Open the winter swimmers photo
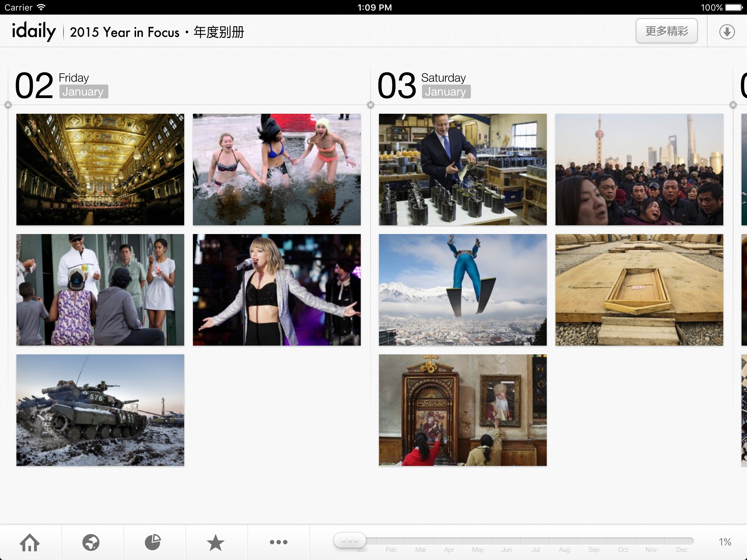This screenshot has width=747, height=560. click(276, 170)
